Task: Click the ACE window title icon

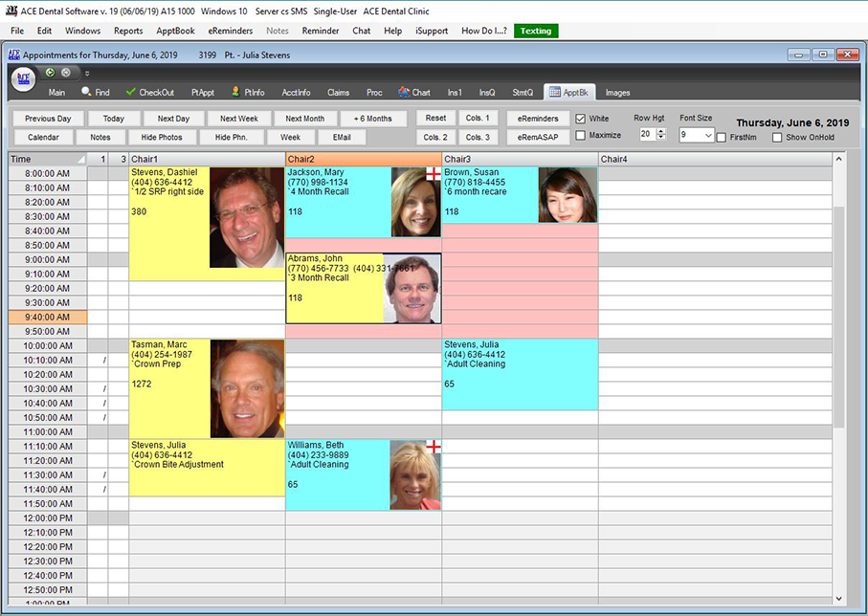Action: click(14, 55)
